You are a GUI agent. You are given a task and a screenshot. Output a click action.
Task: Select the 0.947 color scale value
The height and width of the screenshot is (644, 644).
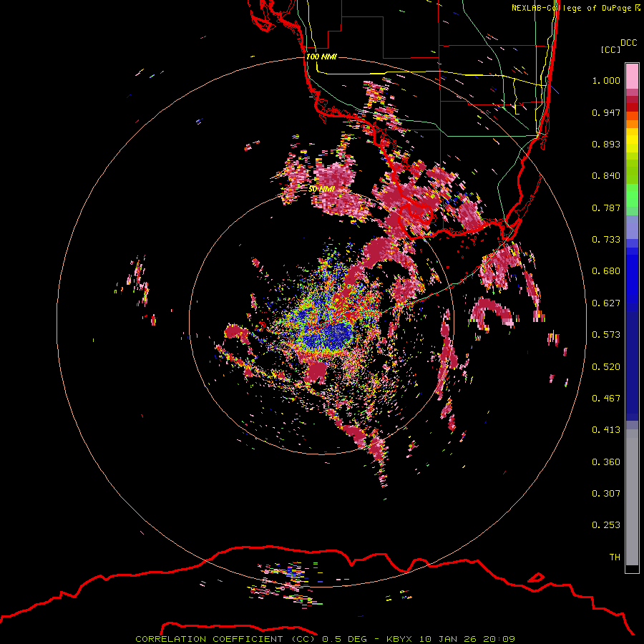pos(606,112)
